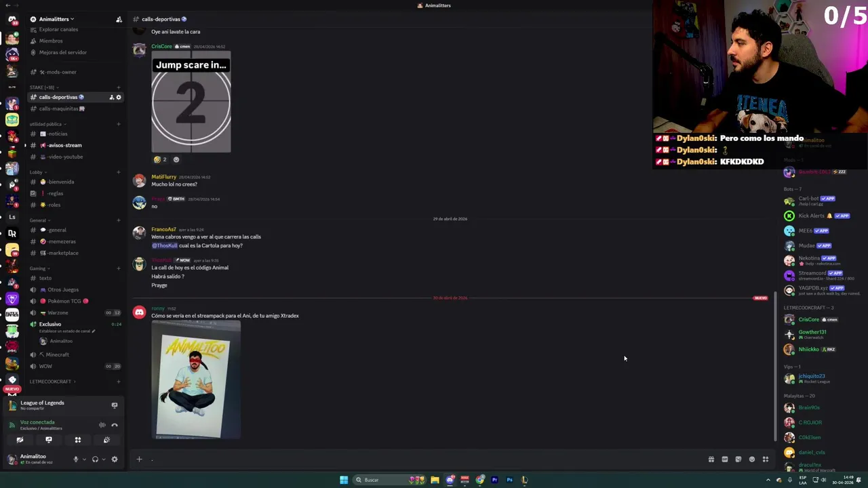This screenshot has width=868, height=488.
Task: Share your screen button in voice panel
Action: pos(49,440)
